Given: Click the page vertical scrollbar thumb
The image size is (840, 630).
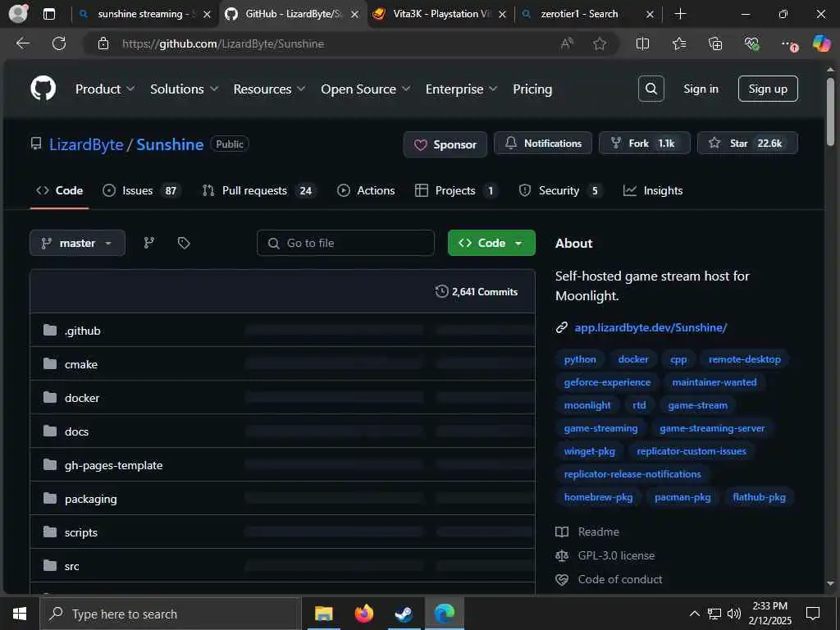Looking at the screenshot, I should tap(830, 112).
